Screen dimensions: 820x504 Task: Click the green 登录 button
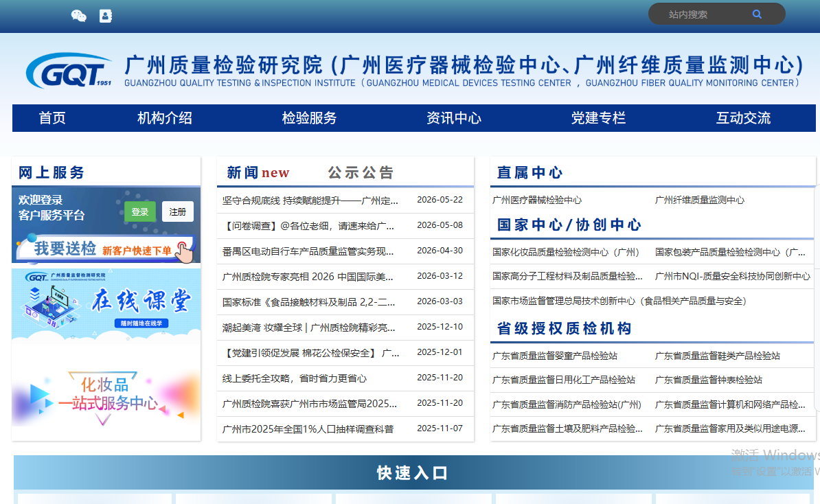[x=139, y=211]
